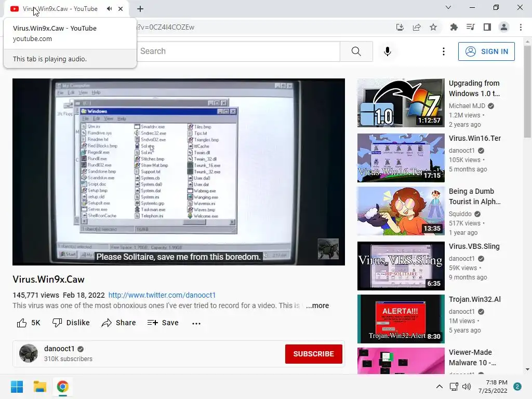532x399 pixels.
Task: Open the network tray icon
Action: 454,387
